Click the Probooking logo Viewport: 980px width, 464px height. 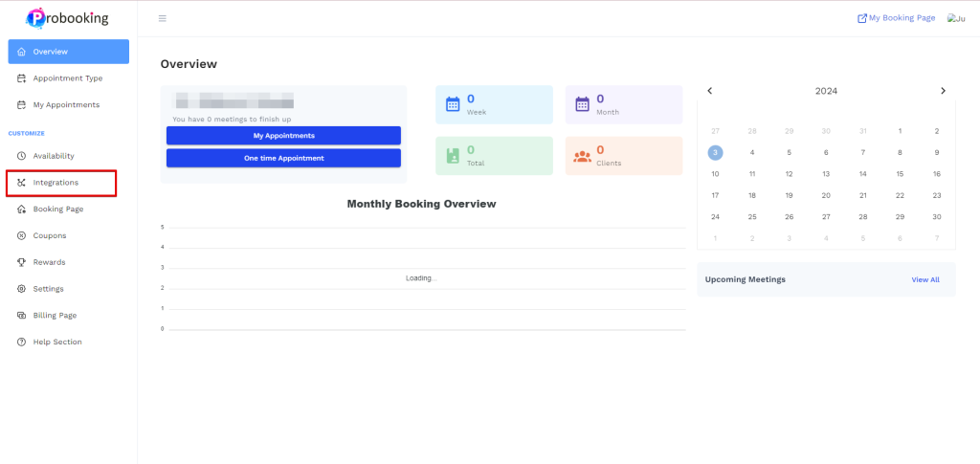(68, 17)
